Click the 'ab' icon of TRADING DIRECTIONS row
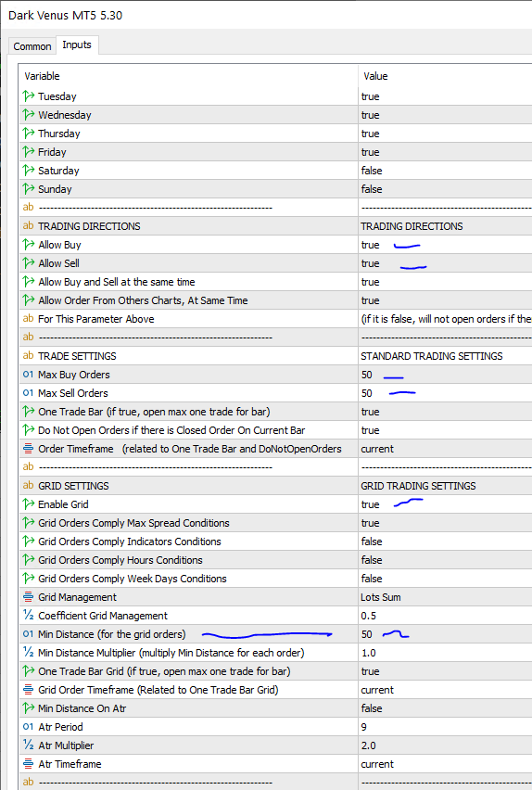Viewport: 532px width, 790px height. [28, 226]
